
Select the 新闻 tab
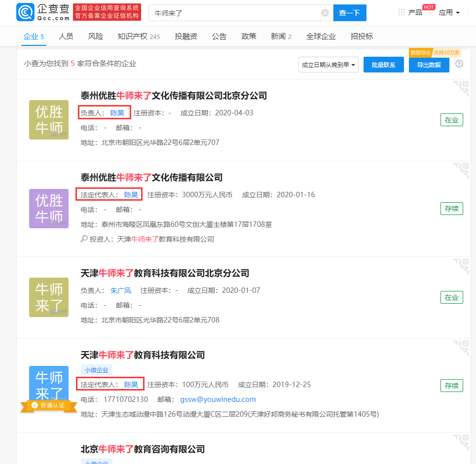281,36
